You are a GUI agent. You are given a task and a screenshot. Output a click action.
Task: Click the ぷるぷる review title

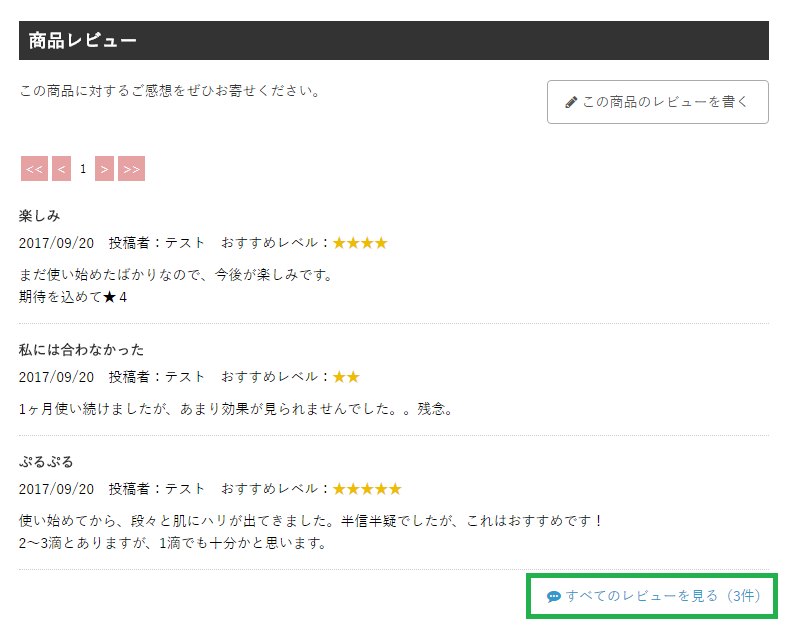[x=47, y=462]
